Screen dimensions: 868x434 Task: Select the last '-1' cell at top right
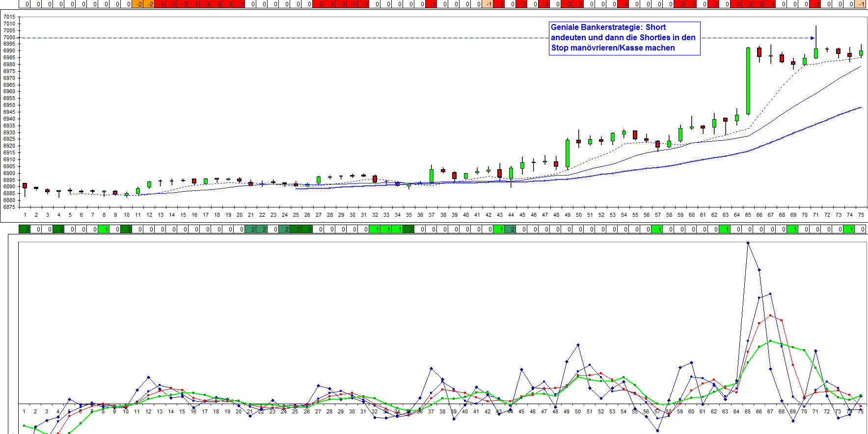point(861,4)
